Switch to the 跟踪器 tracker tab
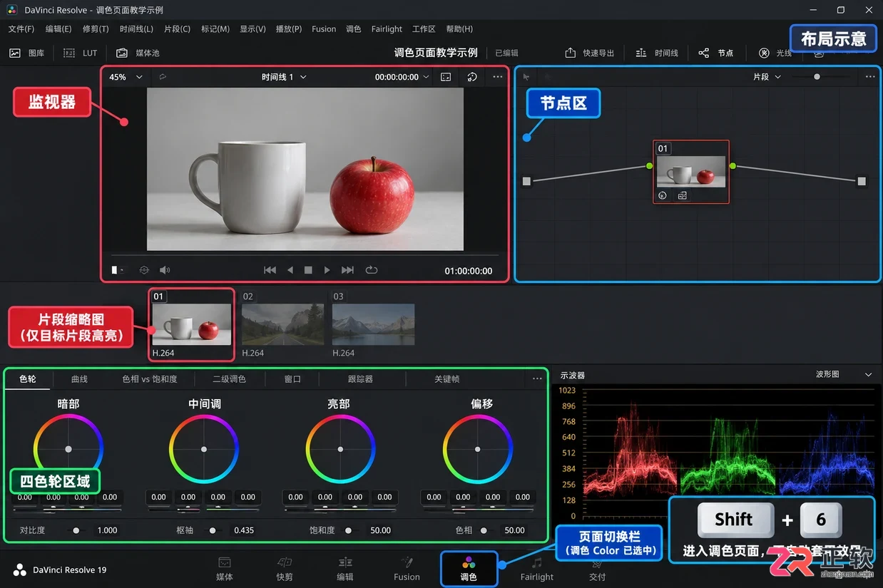 (360, 379)
